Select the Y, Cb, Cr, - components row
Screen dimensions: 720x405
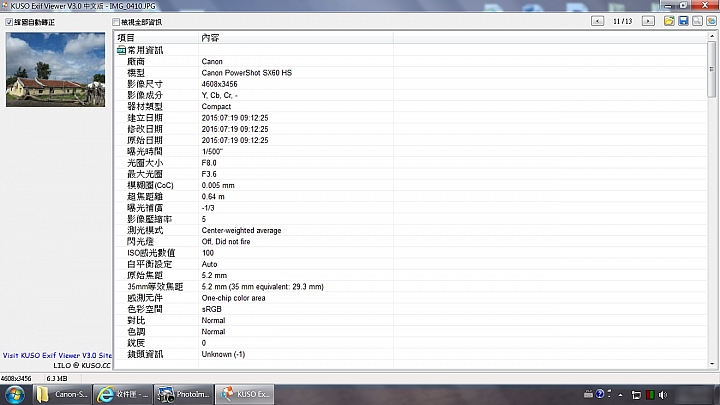pyautogui.click(x=411, y=95)
